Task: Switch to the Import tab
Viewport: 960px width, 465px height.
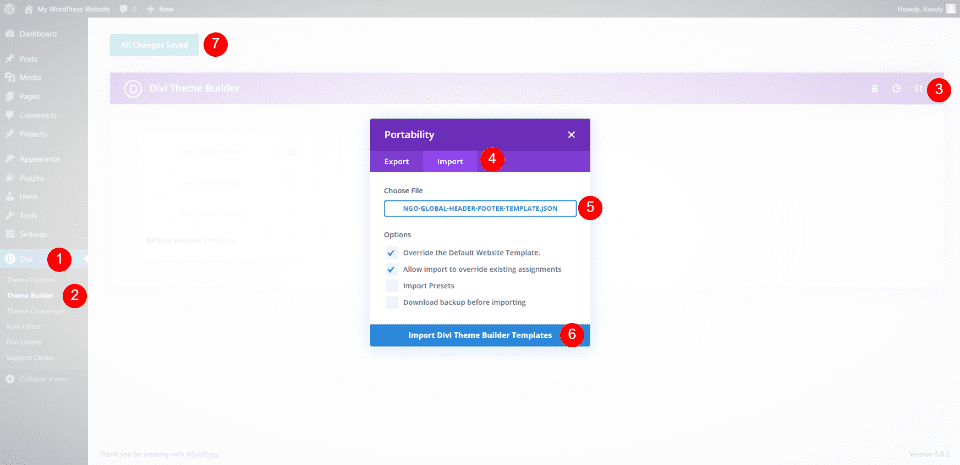Action: click(x=450, y=162)
